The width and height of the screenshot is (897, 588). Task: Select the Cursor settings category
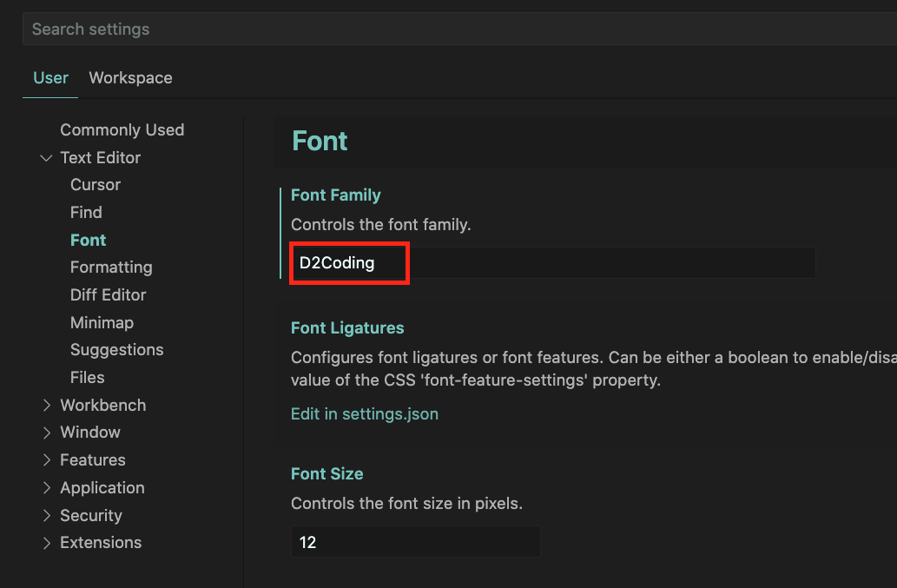[95, 184]
